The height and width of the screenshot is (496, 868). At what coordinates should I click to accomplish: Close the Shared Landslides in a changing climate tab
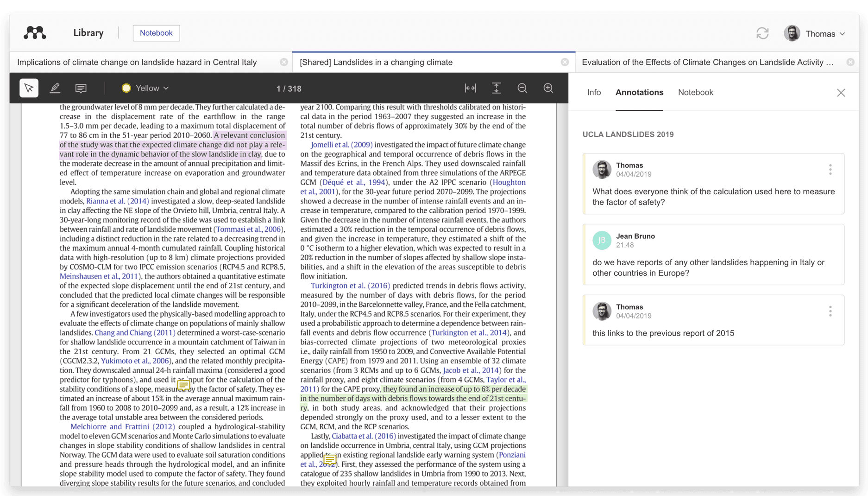(x=565, y=62)
